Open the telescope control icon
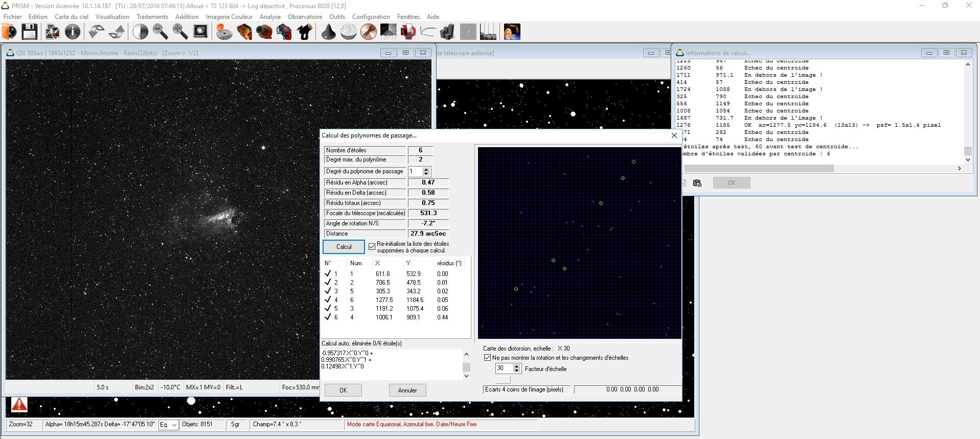The height and width of the screenshot is (439, 980). tap(305, 32)
